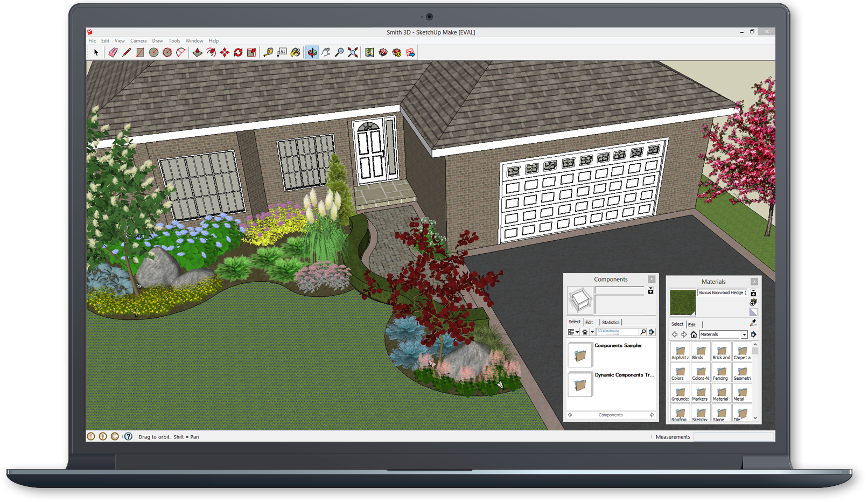Image resolution: width=868 pixels, height=502 pixels.
Task: Go forward in Materials browser
Action: click(684, 334)
